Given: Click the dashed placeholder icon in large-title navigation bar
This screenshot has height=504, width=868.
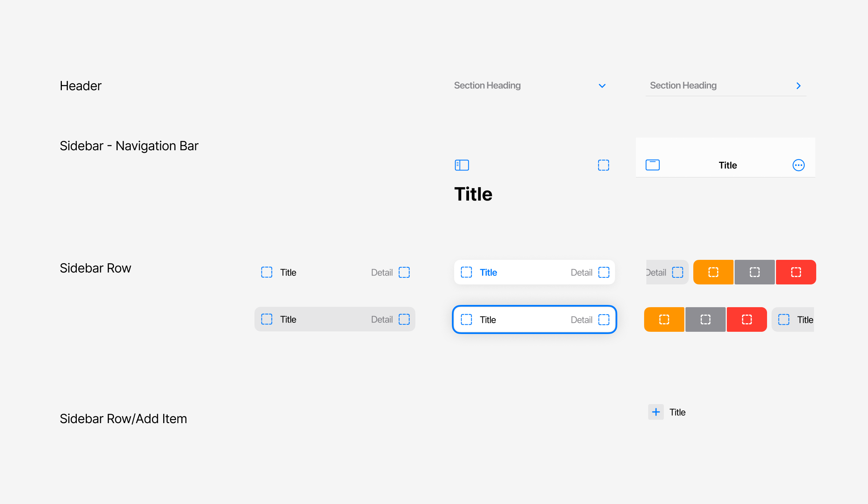Looking at the screenshot, I should click(x=603, y=165).
